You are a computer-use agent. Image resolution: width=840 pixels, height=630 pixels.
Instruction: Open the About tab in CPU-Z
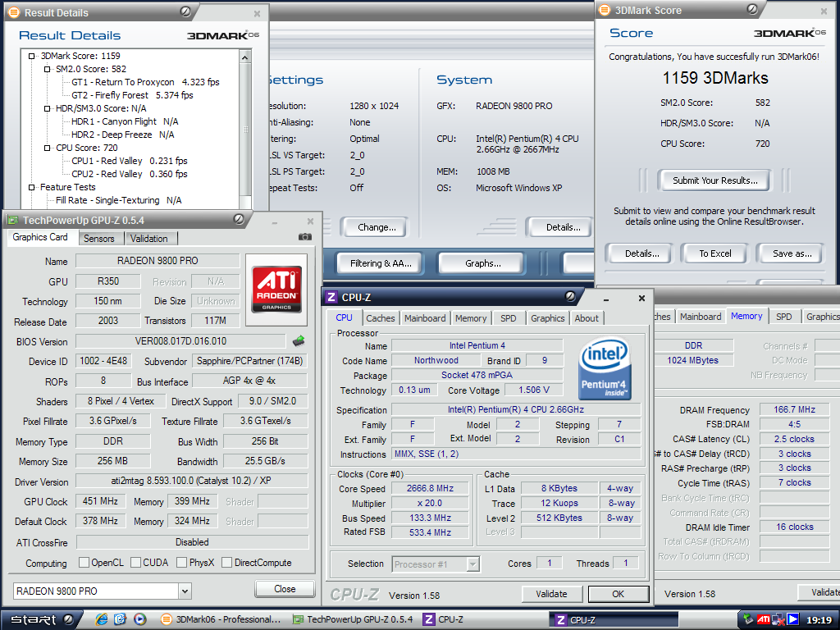[587, 318]
